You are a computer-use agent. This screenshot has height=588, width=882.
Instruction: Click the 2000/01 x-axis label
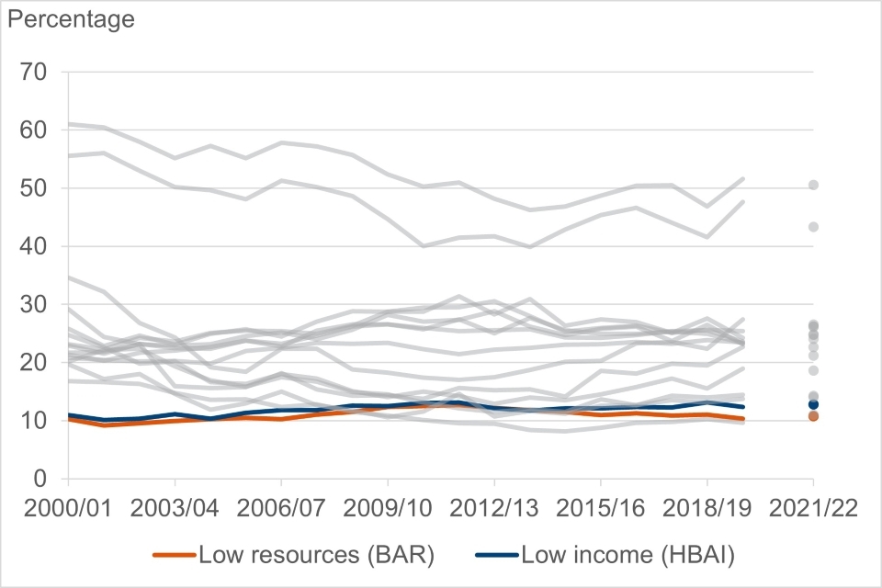[68, 507]
